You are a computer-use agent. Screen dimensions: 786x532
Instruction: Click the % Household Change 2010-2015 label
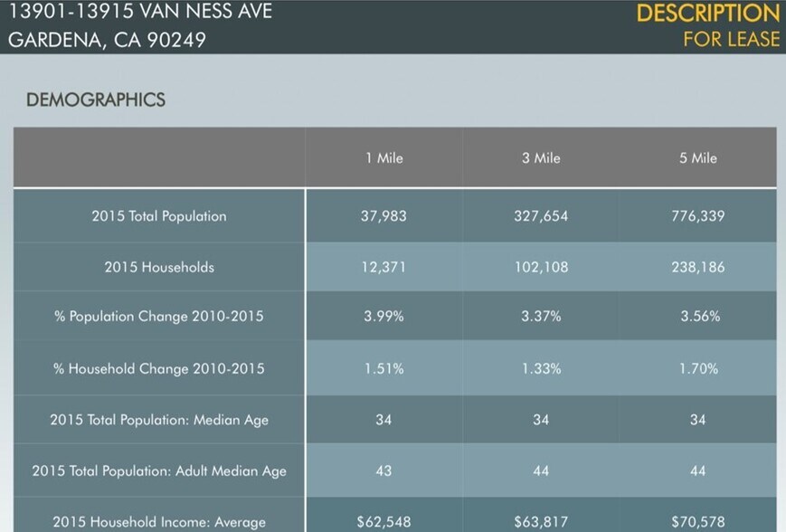[x=159, y=368]
